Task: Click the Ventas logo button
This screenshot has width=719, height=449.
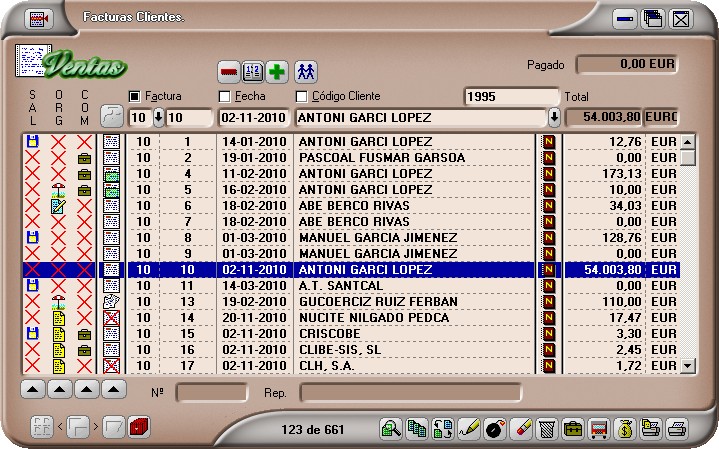Action: [x=73, y=65]
